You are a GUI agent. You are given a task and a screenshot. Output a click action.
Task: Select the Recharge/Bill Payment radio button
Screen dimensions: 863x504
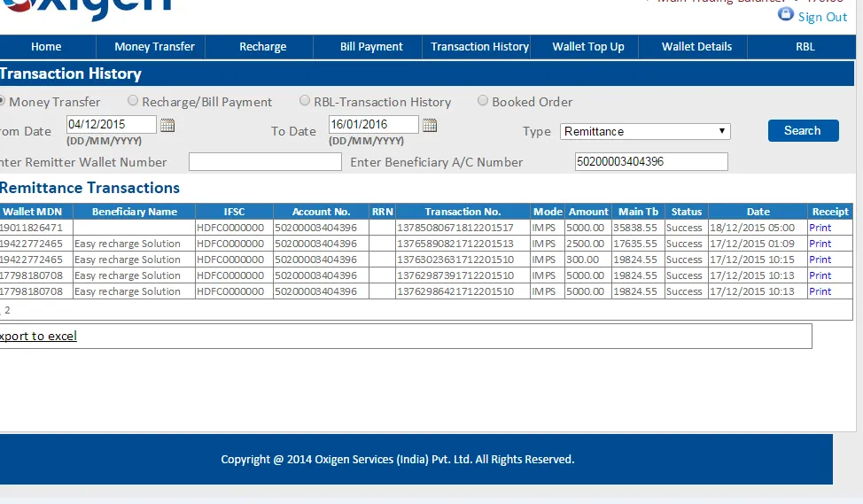coord(133,101)
